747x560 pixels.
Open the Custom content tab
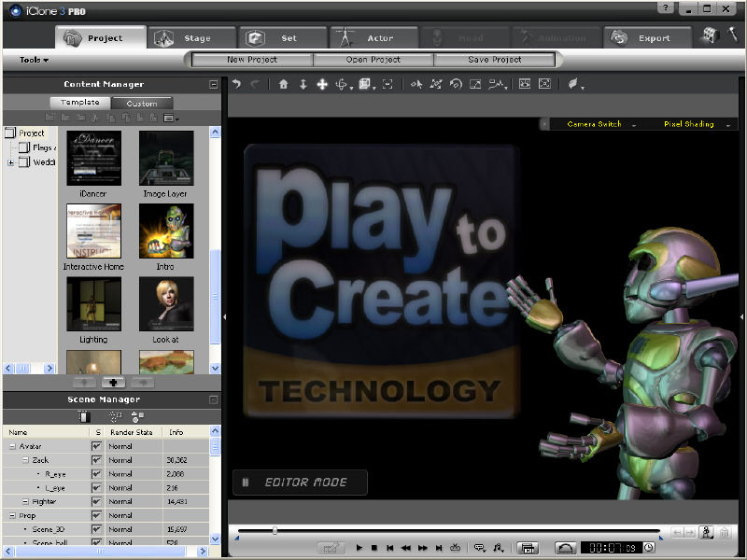click(141, 104)
